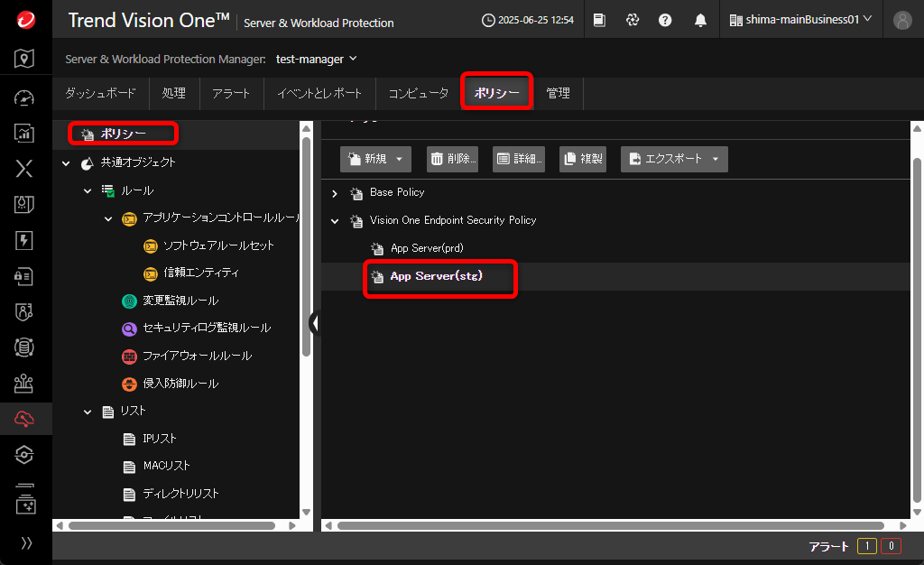Image resolution: width=924 pixels, height=565 pixels.
Task: Collapse Vision One Endpoint Security Policy
Action: coord(335,221)
